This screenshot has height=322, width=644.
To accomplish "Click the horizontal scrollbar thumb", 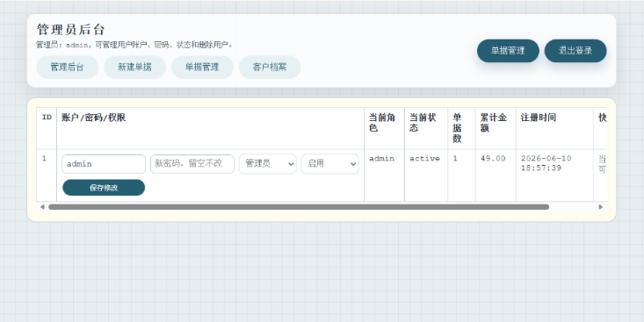I will point(299,207).
